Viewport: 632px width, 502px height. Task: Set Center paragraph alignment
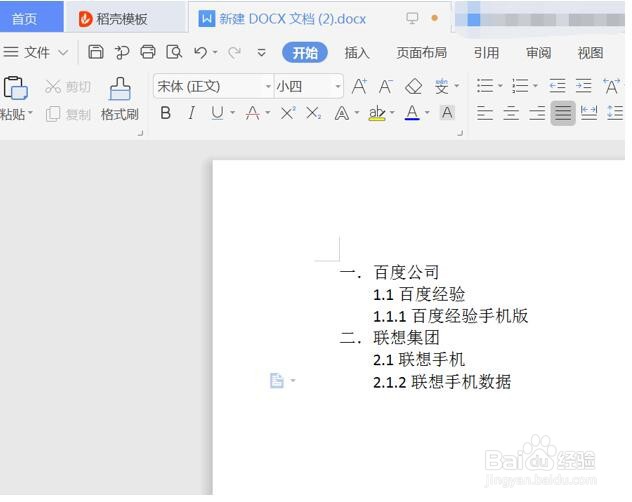pyautogui.click(x=511, y=112)
